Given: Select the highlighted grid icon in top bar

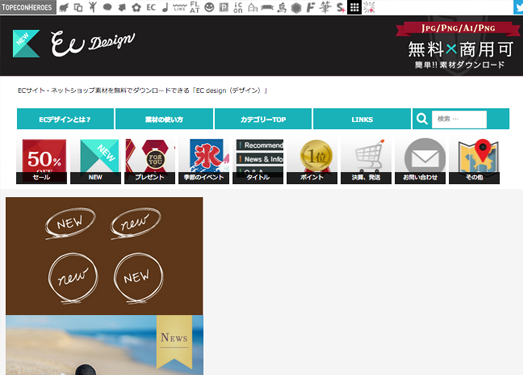Looking at the screenshot, I should coord(354,7).
